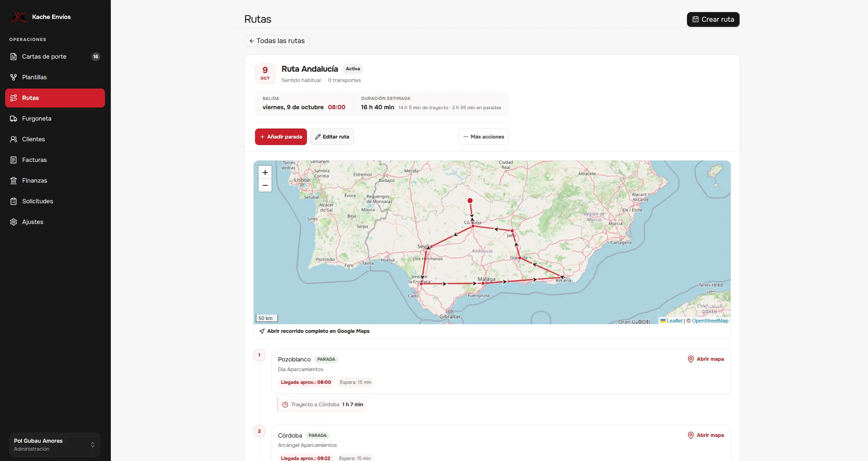868x461 pixels.
Task: Click the Editar ruta pencil button
Action: [332, 137]
